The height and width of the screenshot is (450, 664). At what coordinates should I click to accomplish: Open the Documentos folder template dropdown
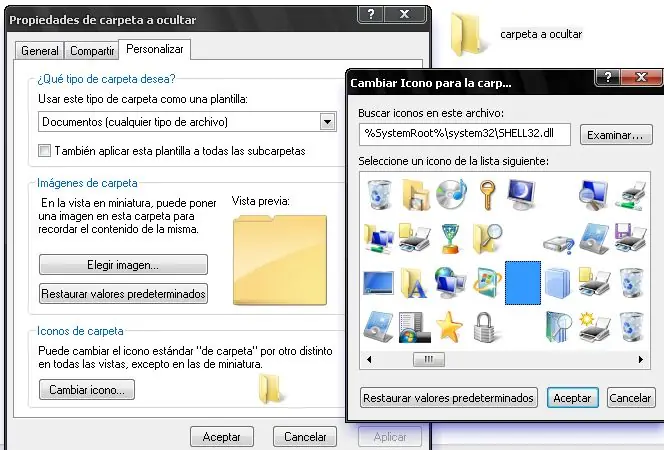[327, 122]
